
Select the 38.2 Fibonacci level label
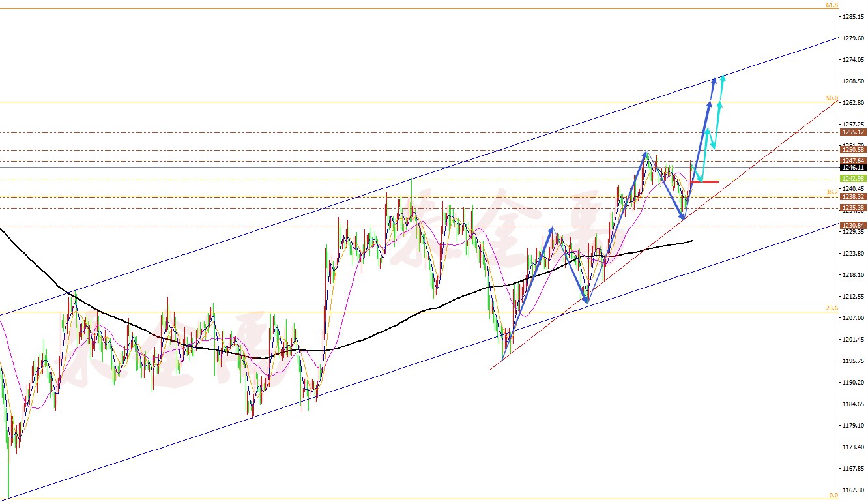pos(832,192)
